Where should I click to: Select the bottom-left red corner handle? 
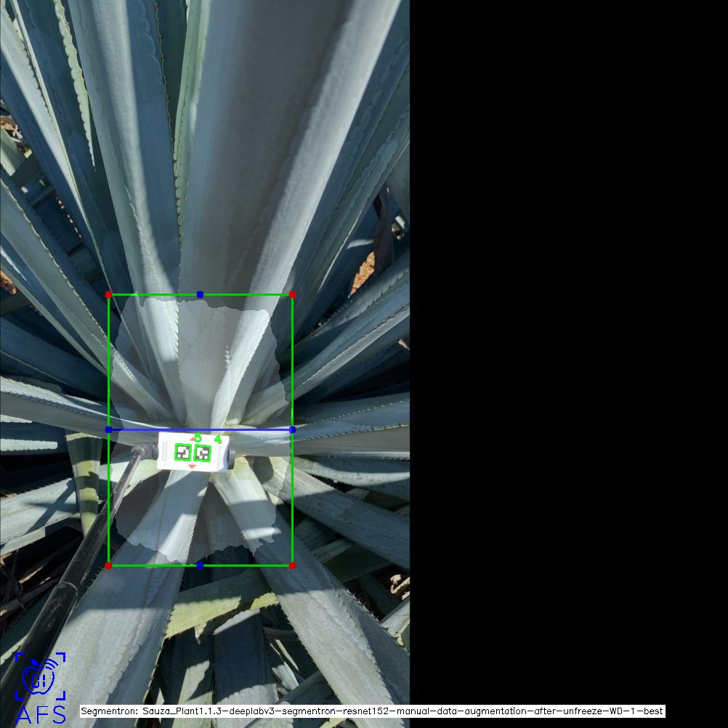pos(108,565)
